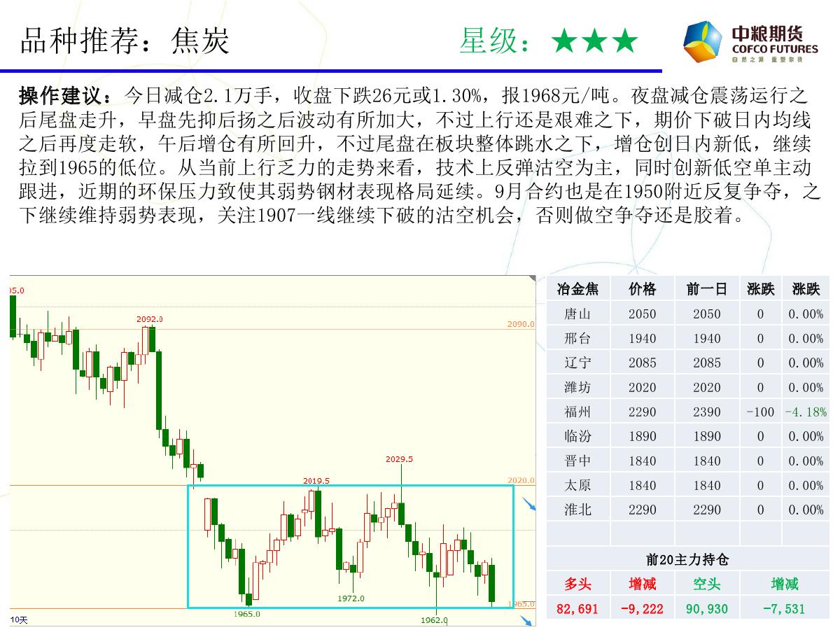Select the 1962.0 low price label
This screenshot has height=630, width=840.
click(434, 620)
